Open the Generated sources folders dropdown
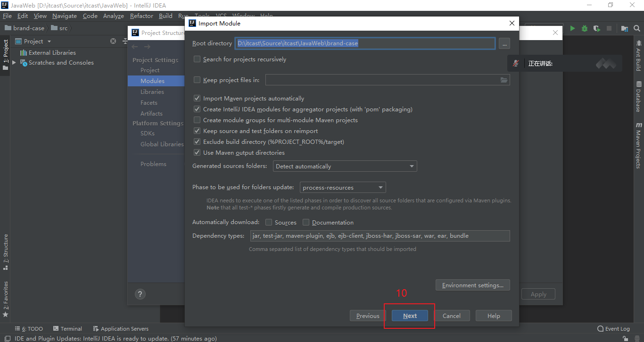The width and height of the screenshot is (644, 342). (345, 166)
